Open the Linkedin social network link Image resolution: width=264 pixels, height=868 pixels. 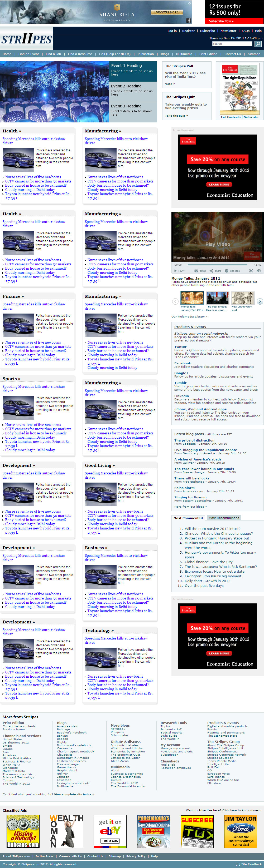tap(181, 396)
